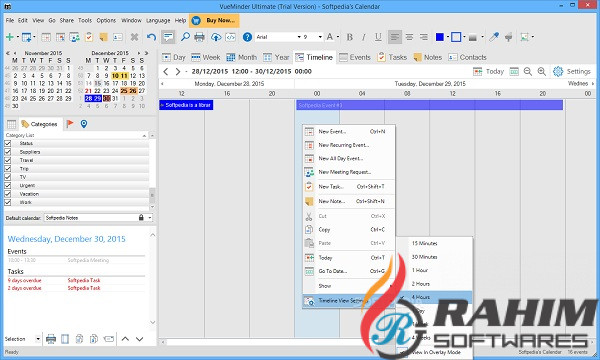This screenshot has height=360, width=600.
Task: Open the Selection dropdown at bottom left
Action: click(x=38, y=339)
